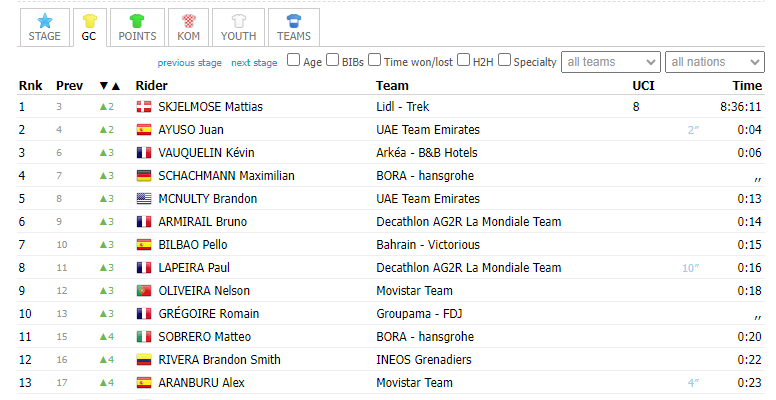Tick the BIBs checkbox
776x400 pixels.
point(334,60)
